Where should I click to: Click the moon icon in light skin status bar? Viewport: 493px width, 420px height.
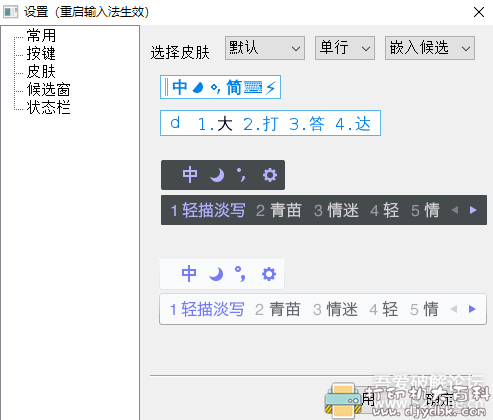click(216, 274)
